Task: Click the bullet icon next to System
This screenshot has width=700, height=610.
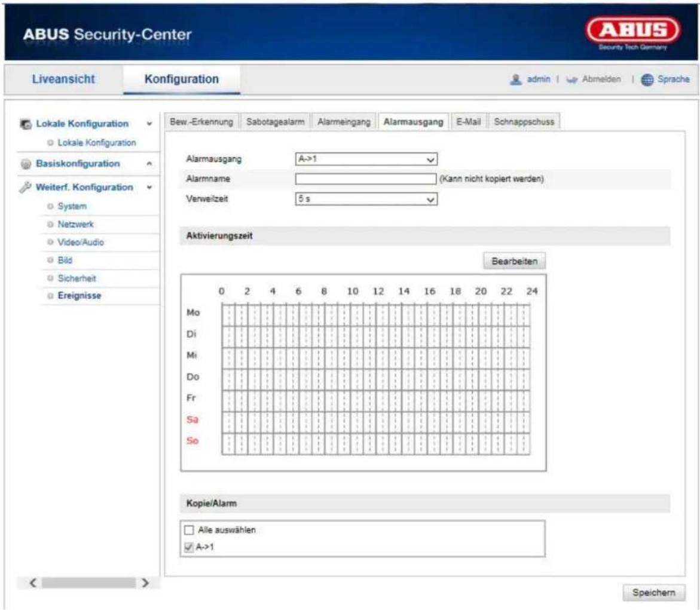Action: pyautogui.click(x=50, y=206)
